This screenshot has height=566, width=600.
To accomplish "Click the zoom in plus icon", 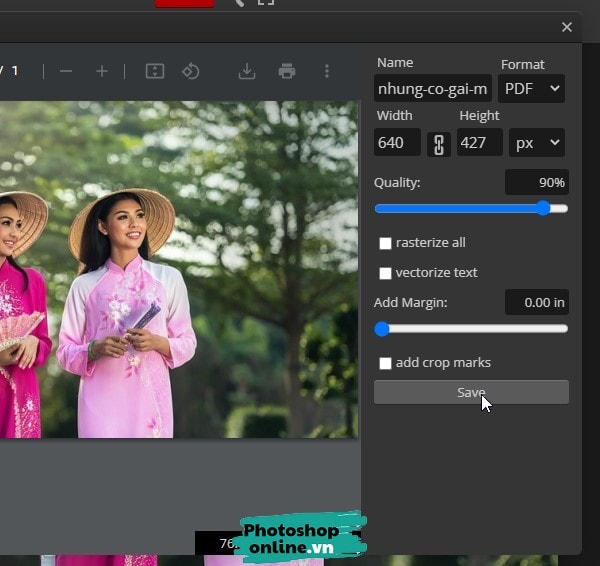I will [102, 71].
